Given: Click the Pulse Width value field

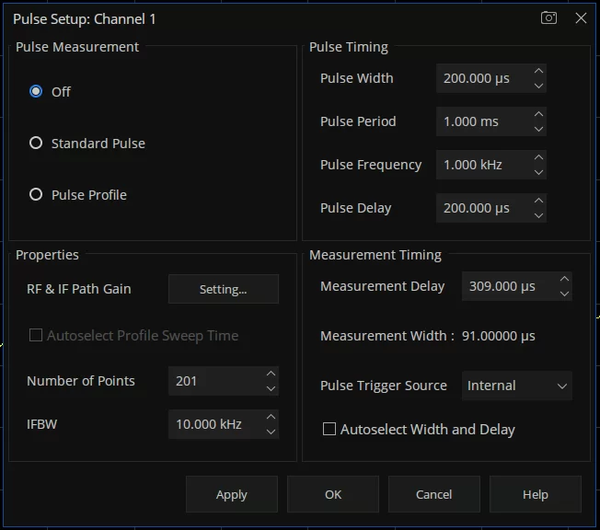Looking at the screenshot, I should pyautogui.click(x=482, y=78).
